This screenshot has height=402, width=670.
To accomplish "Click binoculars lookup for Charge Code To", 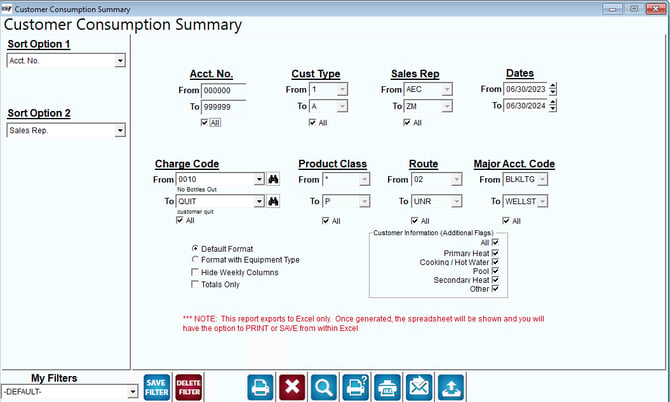I will click(x=273, y=201).
